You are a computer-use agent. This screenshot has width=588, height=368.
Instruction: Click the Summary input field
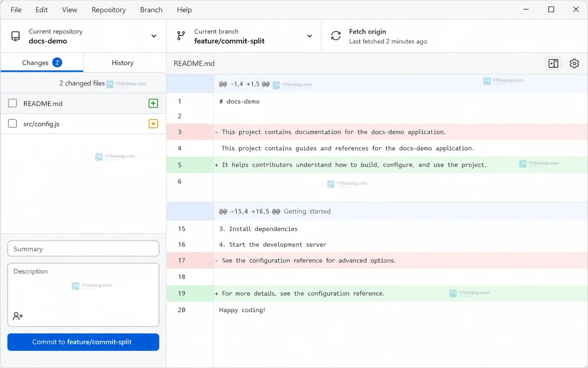pyautogui.click(x=83, y=249)
